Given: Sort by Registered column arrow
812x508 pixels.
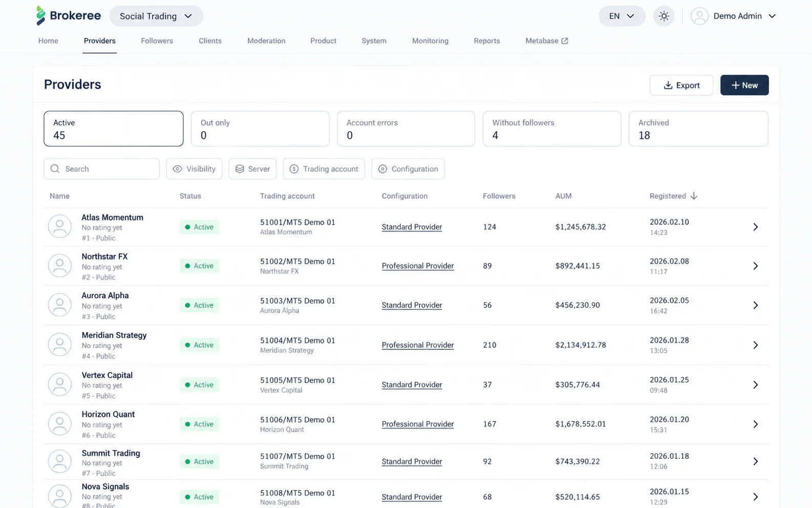Looking at the screenshot, I should pos(694,196).
